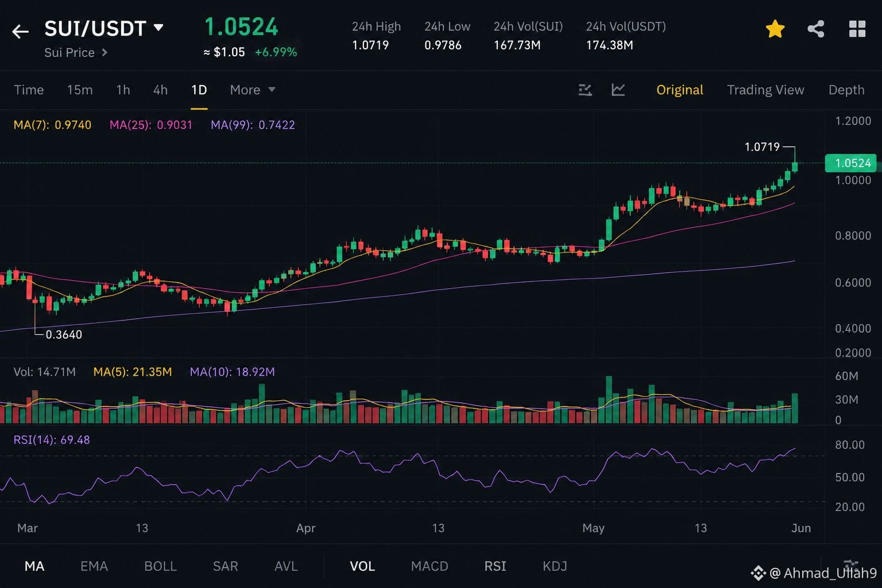Click the +6.99% change value
882x588 pixels.
[276, 52]
